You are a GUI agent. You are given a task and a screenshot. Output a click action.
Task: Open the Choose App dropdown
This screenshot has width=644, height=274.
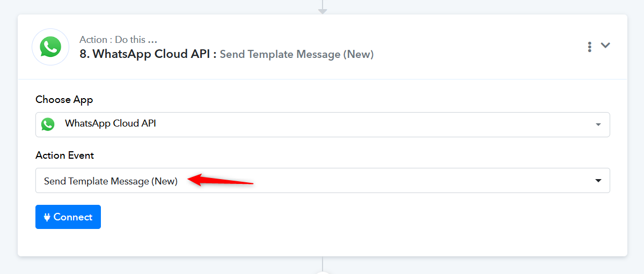tap(322, 124)
